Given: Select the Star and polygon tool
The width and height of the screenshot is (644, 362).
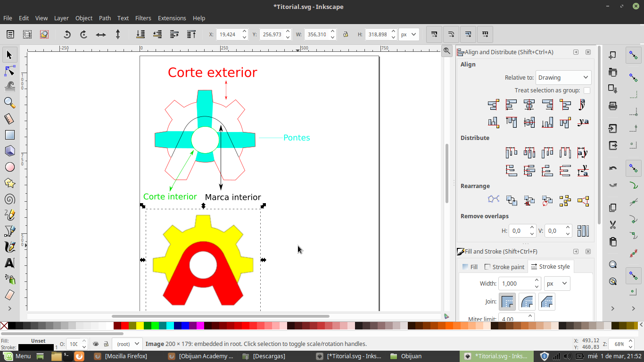Looking at the screenshot, I should tap(10, 183).
